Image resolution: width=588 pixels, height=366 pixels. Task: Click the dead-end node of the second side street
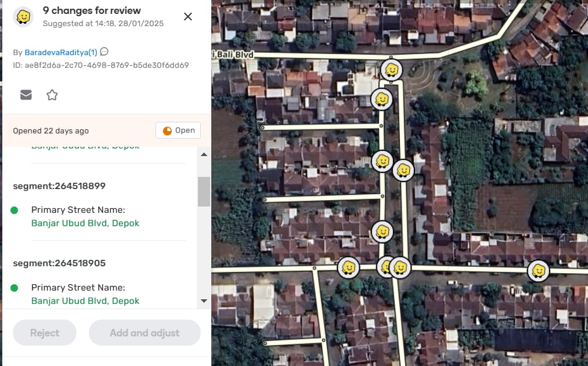(265, 200)
